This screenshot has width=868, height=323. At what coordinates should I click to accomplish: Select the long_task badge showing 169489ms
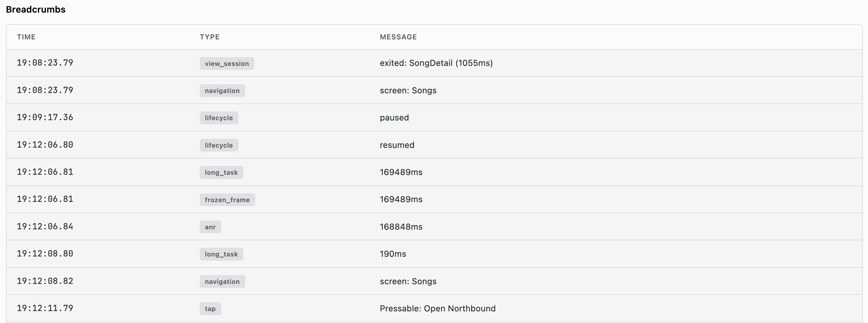tap(222, 172)
